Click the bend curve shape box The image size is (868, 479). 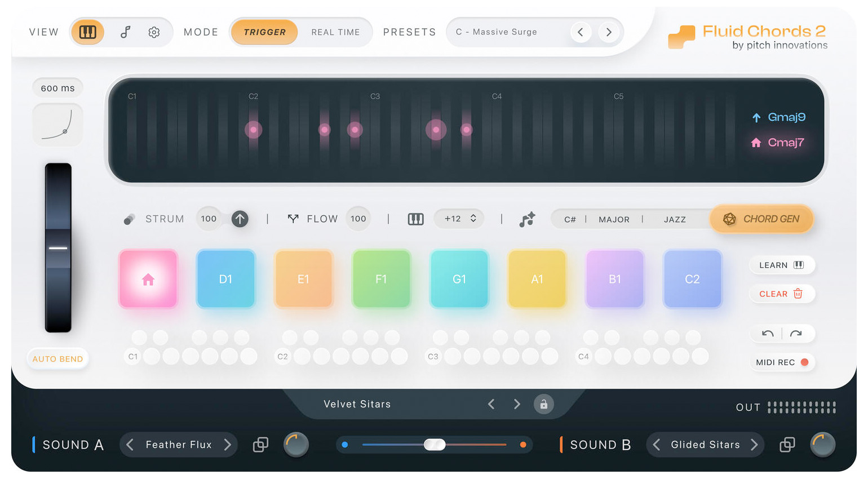point(57,125)
